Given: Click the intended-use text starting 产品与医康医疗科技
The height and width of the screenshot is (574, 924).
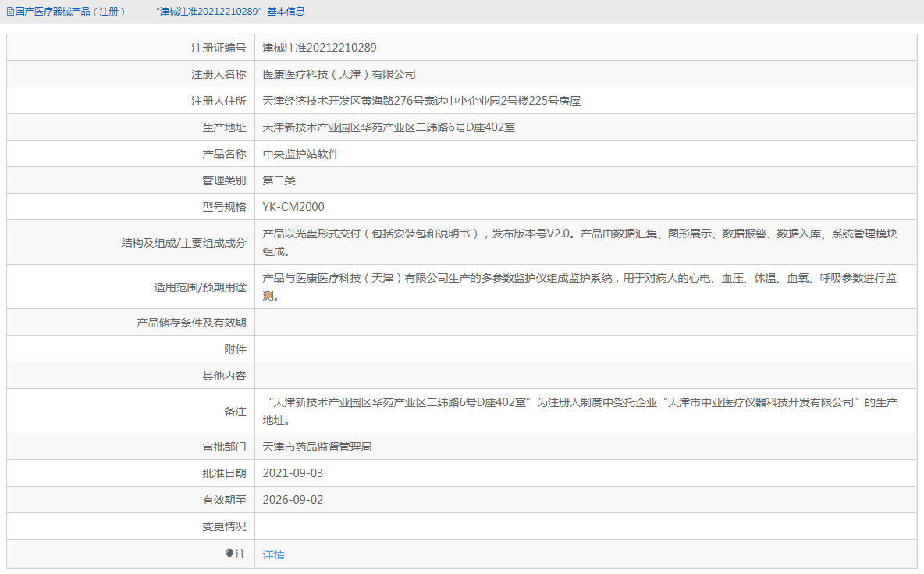Looking at the screenshot, I should tap(580, 287).
